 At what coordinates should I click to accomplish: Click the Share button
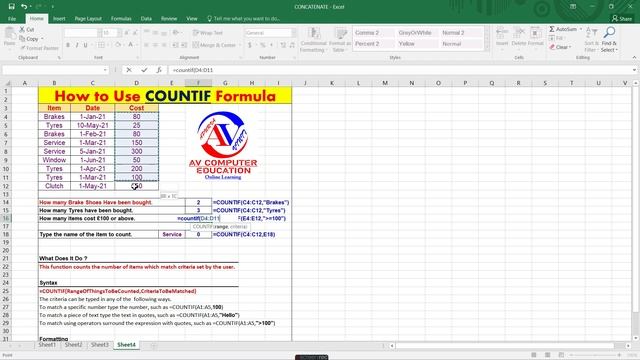622,19
